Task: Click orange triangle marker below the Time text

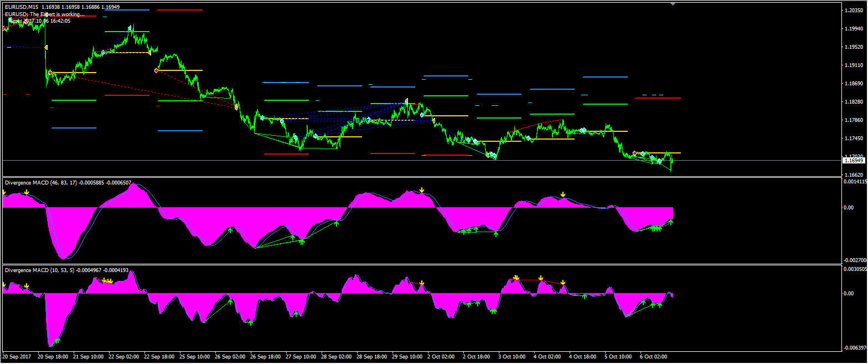Action: 46,48
